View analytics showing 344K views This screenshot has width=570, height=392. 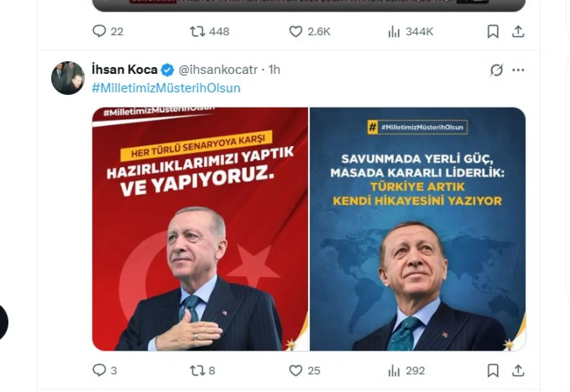click(410, 31)
